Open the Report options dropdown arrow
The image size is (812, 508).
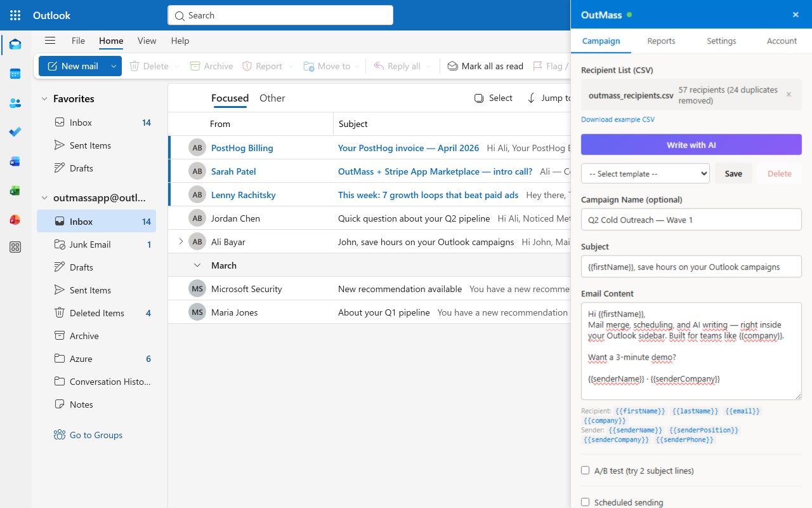click(x=291, y=66)
